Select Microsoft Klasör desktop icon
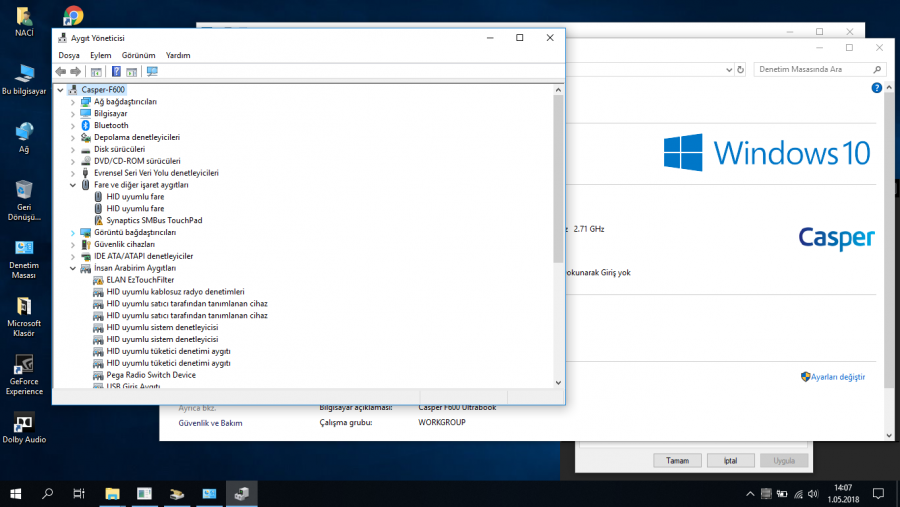The image size is (900, 507). tap(24, 317)
